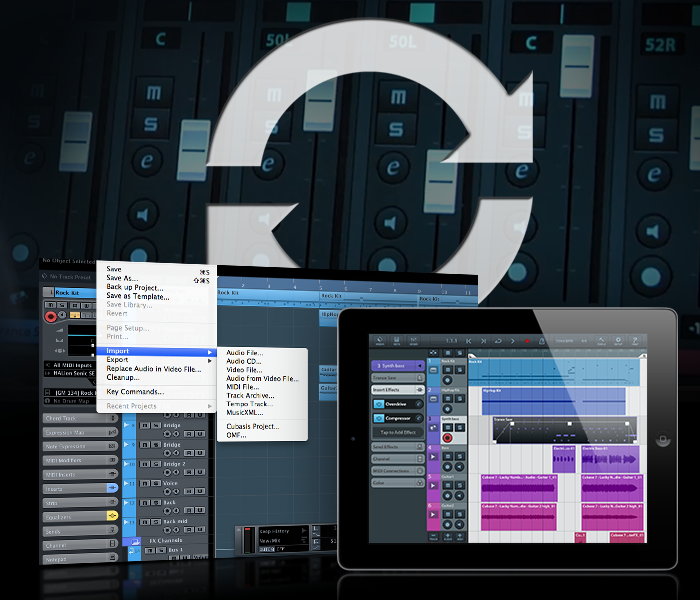Click speaker icon on 52R mixer channel
The width and height of the screenshot is (700, 600).
tap(653, 231)
